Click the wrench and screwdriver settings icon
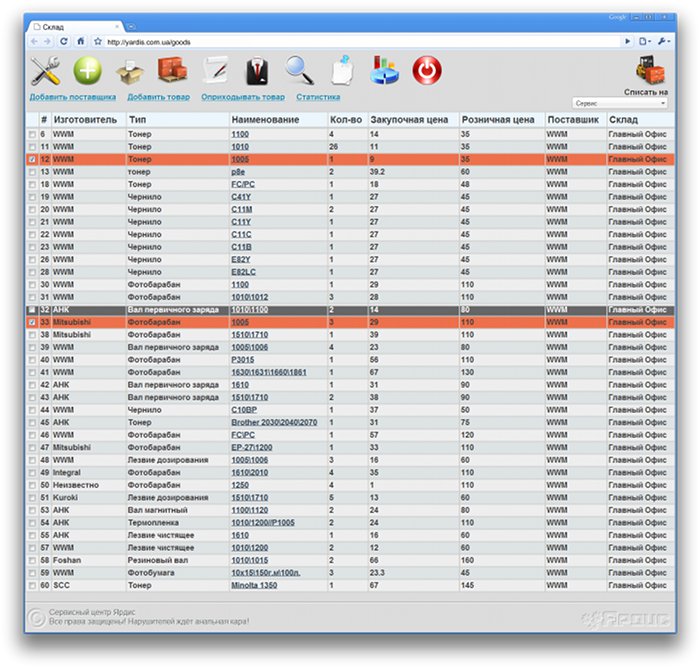 coord(46,70)
